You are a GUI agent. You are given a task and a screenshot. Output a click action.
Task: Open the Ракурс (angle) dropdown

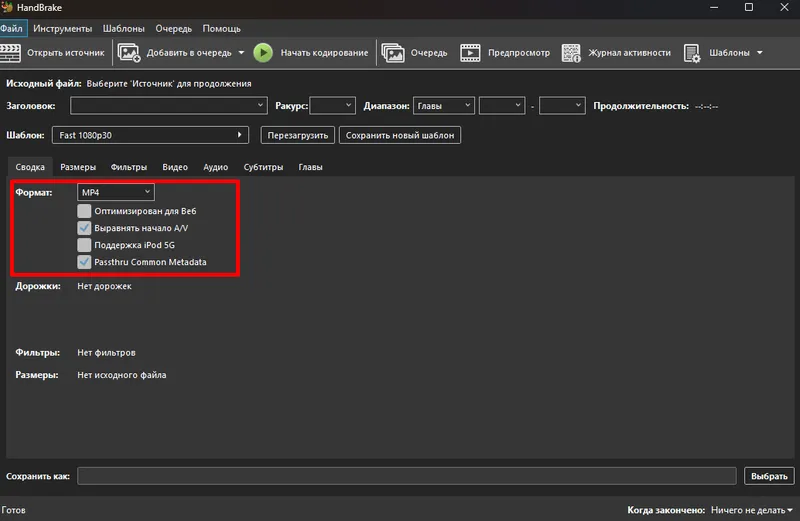click(x=333, y=106)
